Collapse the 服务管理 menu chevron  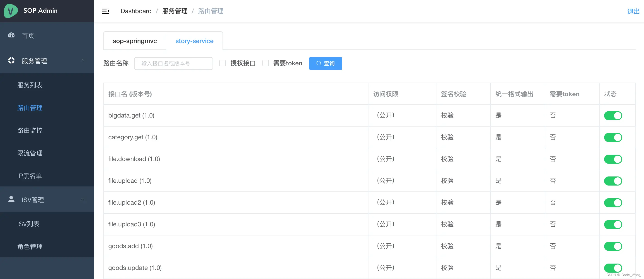(x=82, y=60)
